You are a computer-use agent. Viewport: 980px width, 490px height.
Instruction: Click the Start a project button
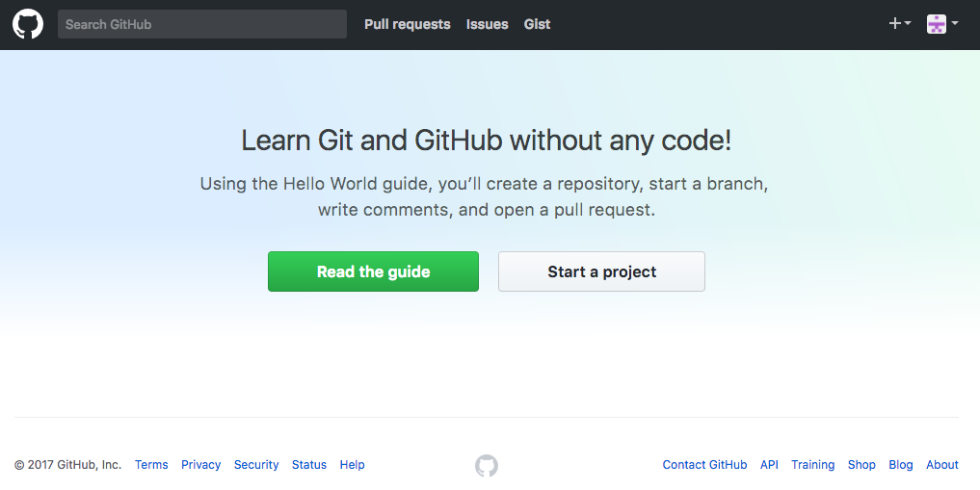tap(601, 271)
